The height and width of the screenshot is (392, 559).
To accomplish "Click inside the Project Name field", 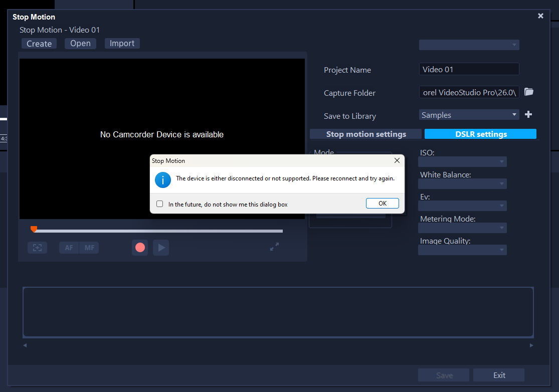I will click(469, 69).
